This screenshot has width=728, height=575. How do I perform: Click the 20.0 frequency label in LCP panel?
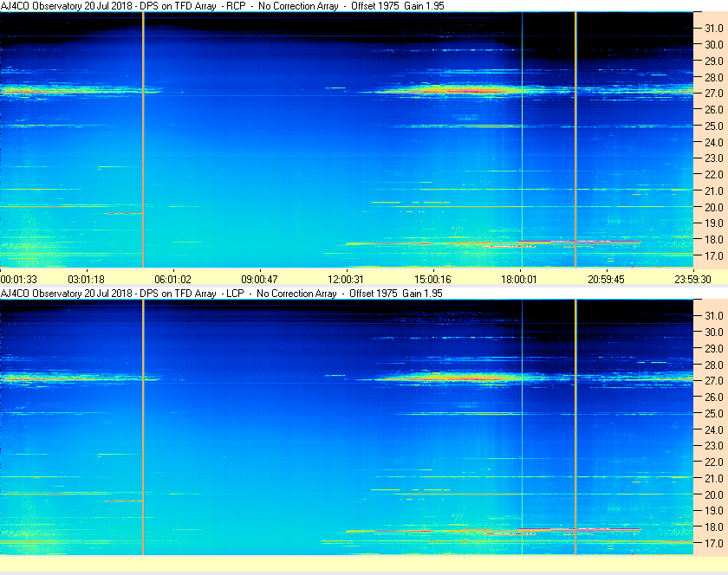[x=713, y=494]
